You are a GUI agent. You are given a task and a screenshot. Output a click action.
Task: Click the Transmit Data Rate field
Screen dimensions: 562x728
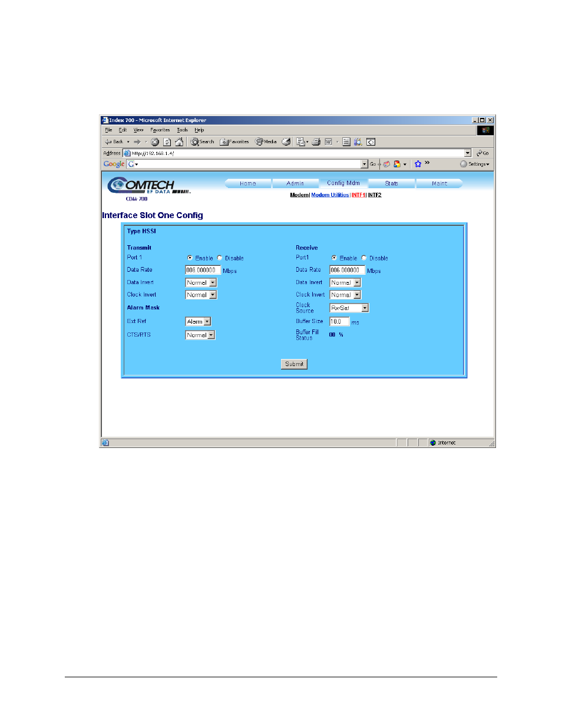(x=203, y=270)
